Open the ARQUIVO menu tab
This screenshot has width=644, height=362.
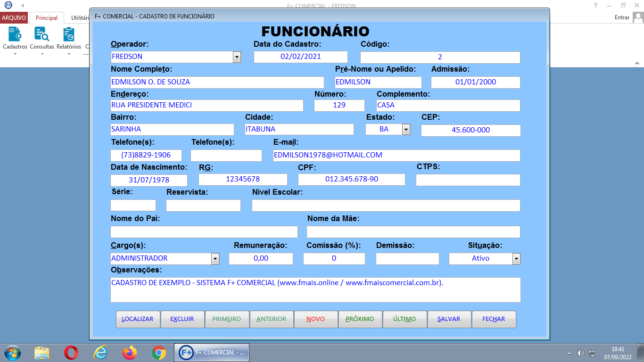(x=14, y=18)
